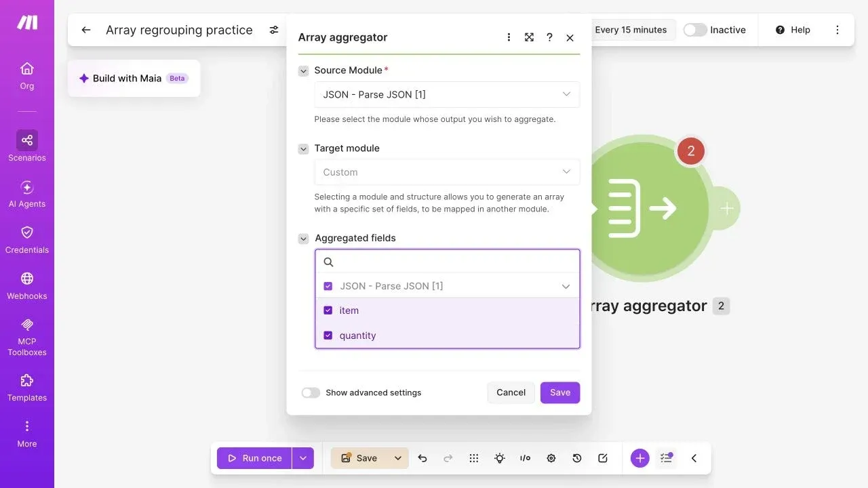Click the Make logo
The image size is (868, 488).
27,22
